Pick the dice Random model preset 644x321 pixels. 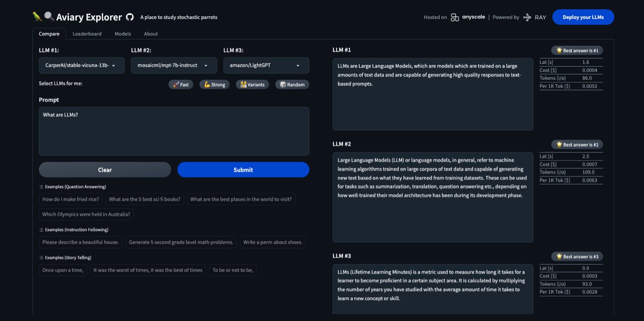(292, 84)
